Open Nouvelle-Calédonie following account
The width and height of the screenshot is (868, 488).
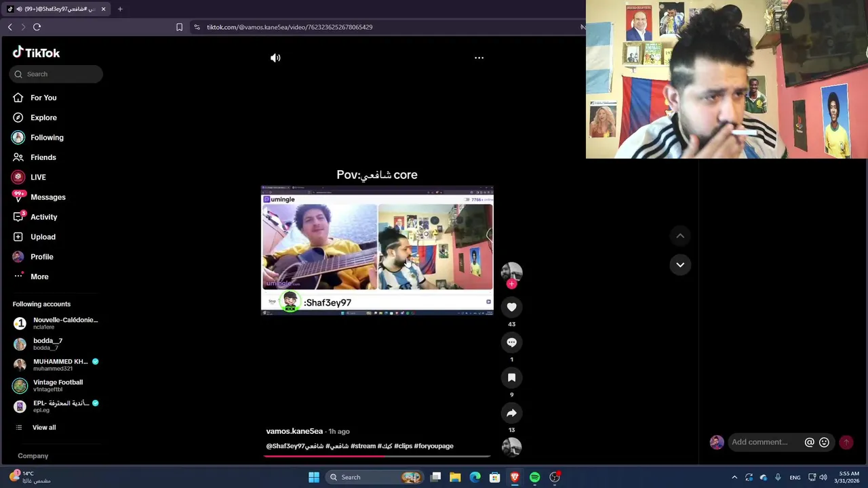tap(56, 323)
